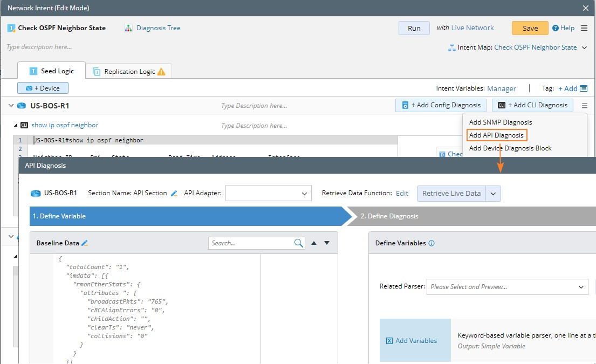This screenshot has width=596, height=364.
Task: Collapse the second device section chevron
Action: [11, 236]
